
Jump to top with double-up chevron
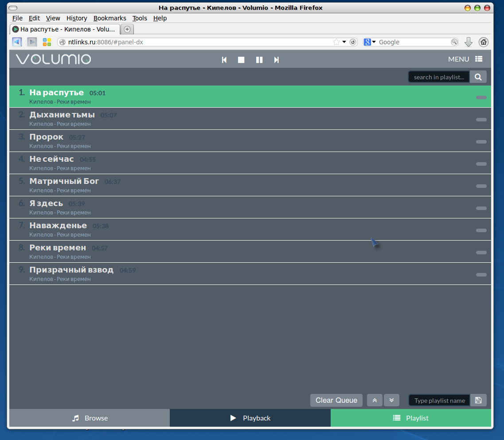point(375,401)
